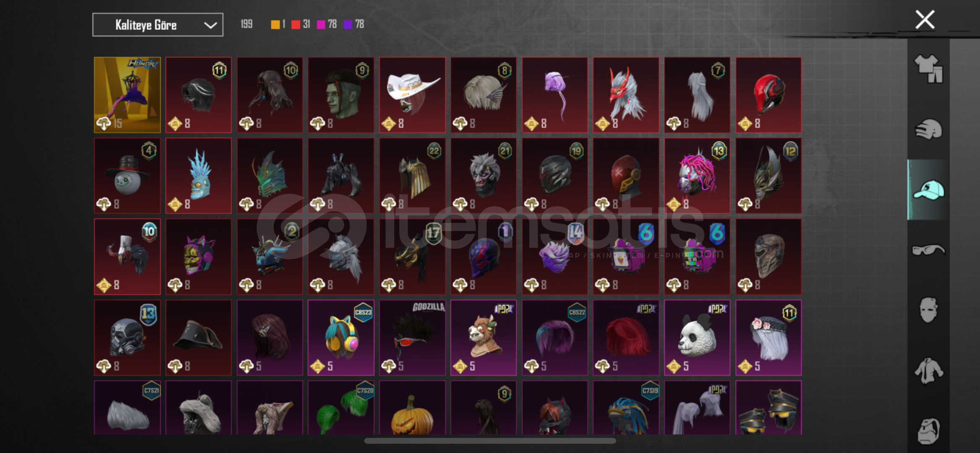Filter by the magenta quality swatch

(321, 24)
